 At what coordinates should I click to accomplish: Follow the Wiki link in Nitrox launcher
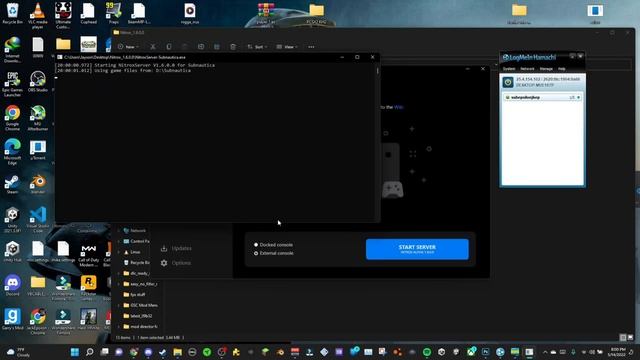(398, 107)
